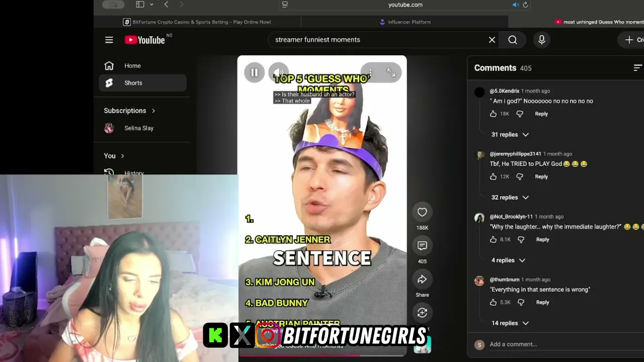
Task: Like the "Everything in that sentence" comment
Action: coord(493,303)
